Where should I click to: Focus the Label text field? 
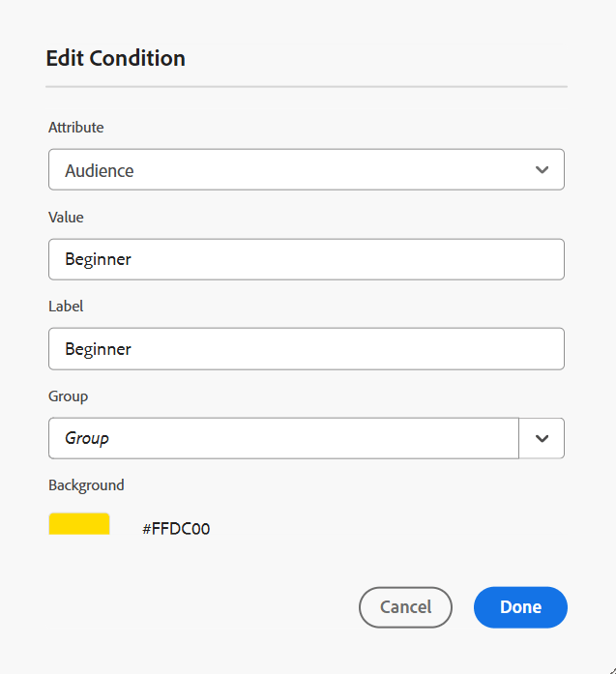click(x=306, y=349)
